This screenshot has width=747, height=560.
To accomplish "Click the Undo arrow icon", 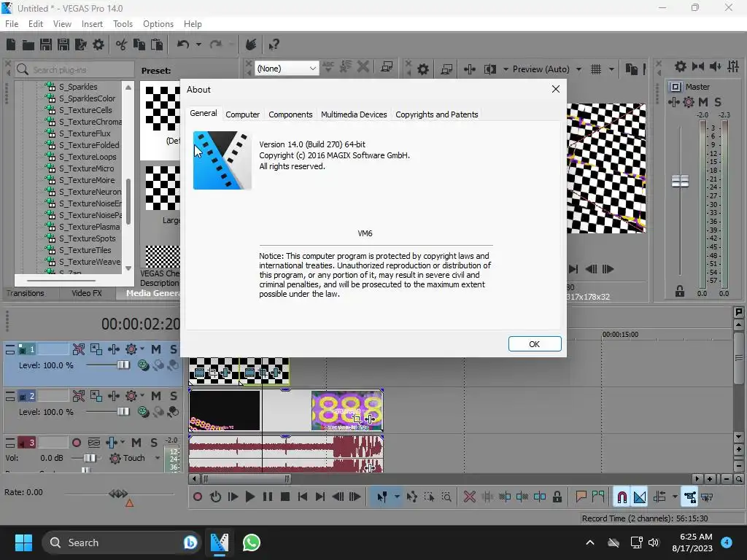I will (x=183, y=44).
